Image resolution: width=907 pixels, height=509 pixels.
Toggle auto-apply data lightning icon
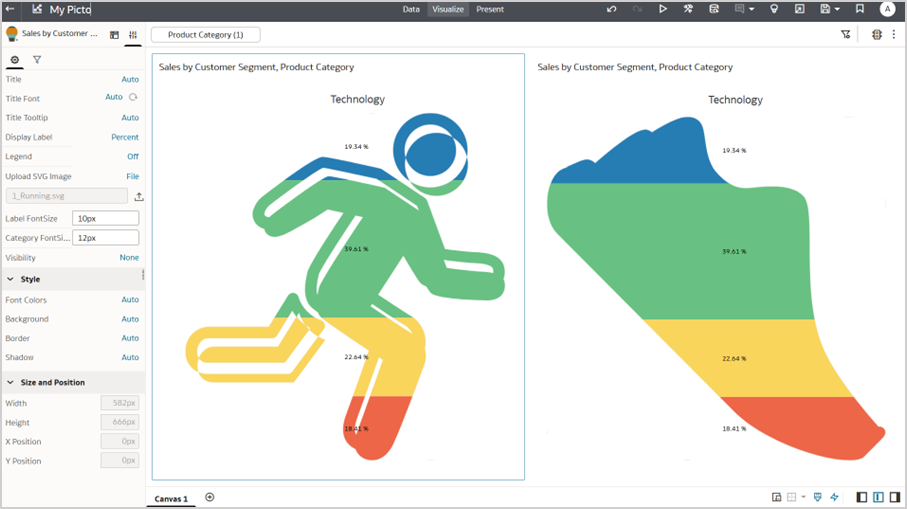tap(834, 497)
